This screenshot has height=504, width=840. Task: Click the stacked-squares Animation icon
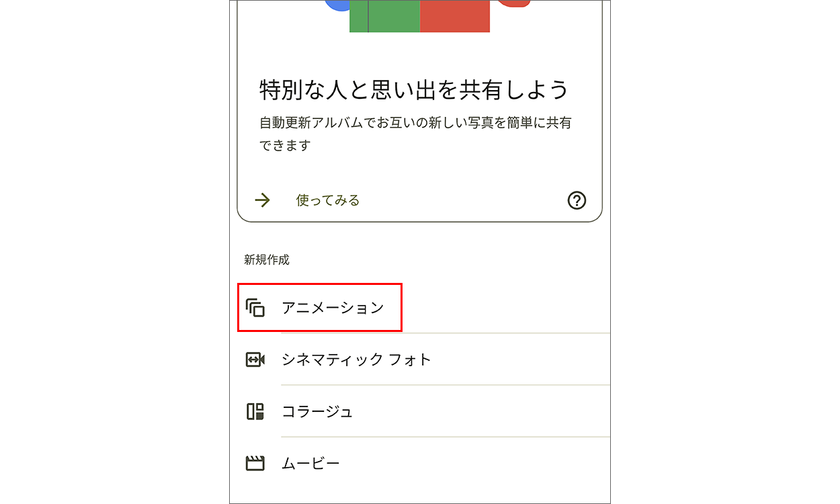(255, 308)
